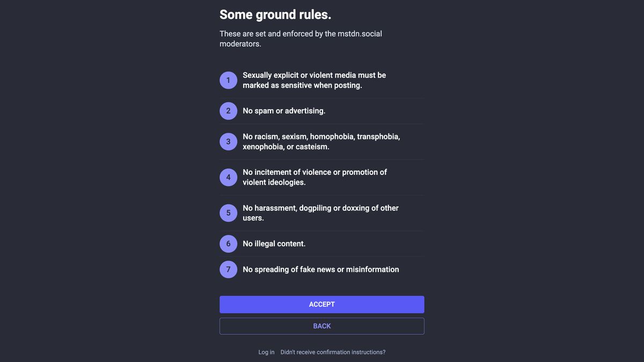This screenshot has height=362, width=644.
Task: Open the 'Log in' link
Action: [266, 352]
